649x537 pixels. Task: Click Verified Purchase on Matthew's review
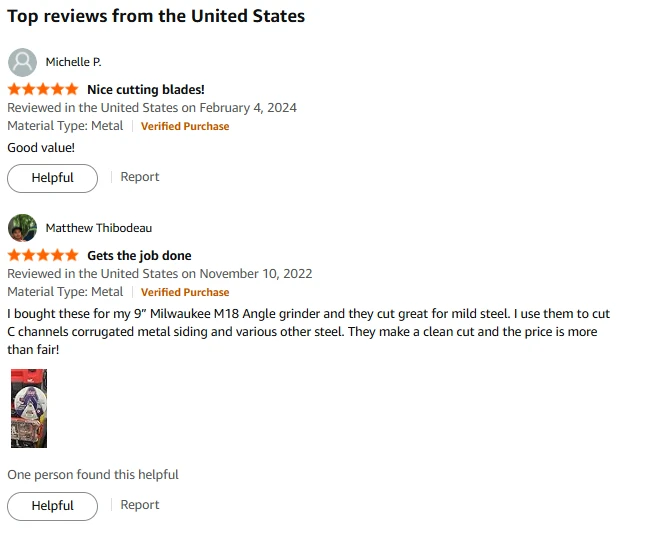[185, 292]
